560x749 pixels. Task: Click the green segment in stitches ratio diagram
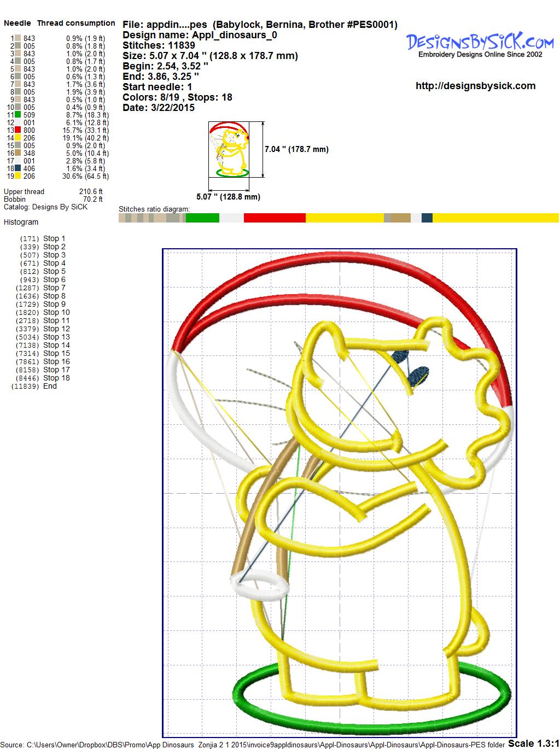(x=202, y=218)
